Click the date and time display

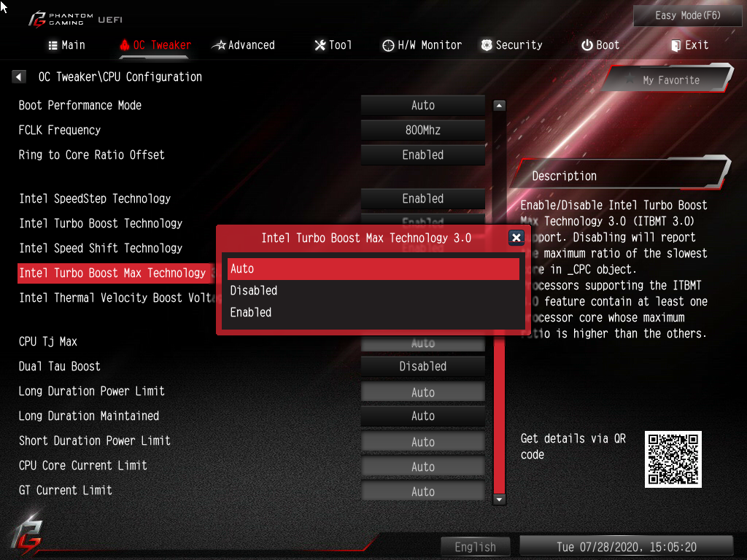coord(626,547)
